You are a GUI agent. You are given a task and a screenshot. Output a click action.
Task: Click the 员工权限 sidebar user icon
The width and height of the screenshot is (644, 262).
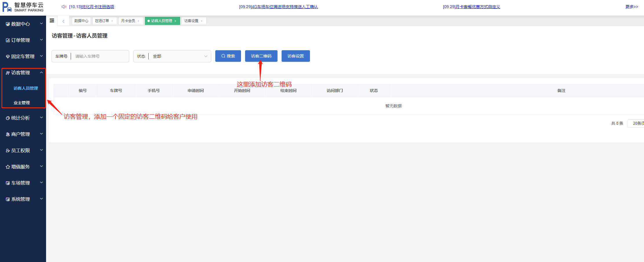point(8,151)
